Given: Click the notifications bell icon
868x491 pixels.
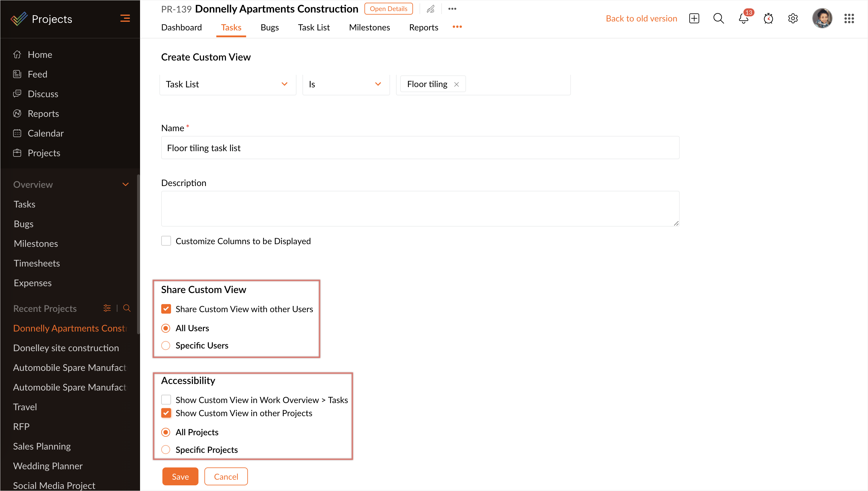Looking at the screenshot, I should coord(743,18).
